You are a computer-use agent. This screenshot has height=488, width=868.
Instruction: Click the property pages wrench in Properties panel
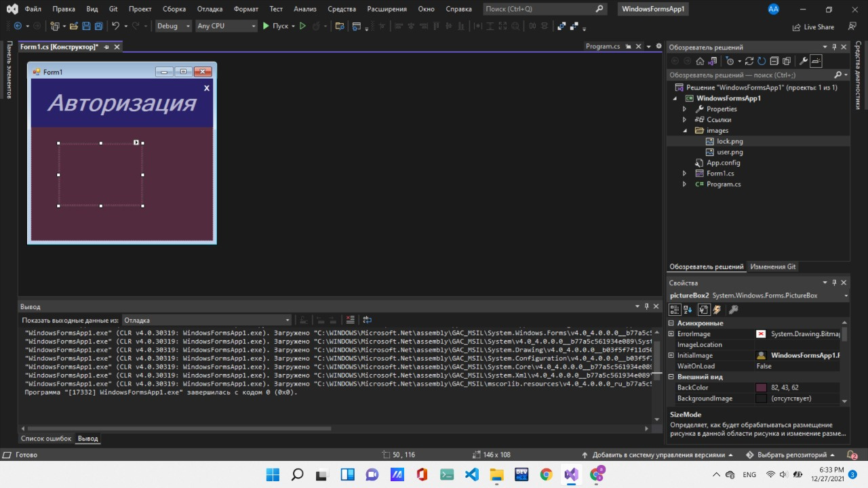coord(733,310)
